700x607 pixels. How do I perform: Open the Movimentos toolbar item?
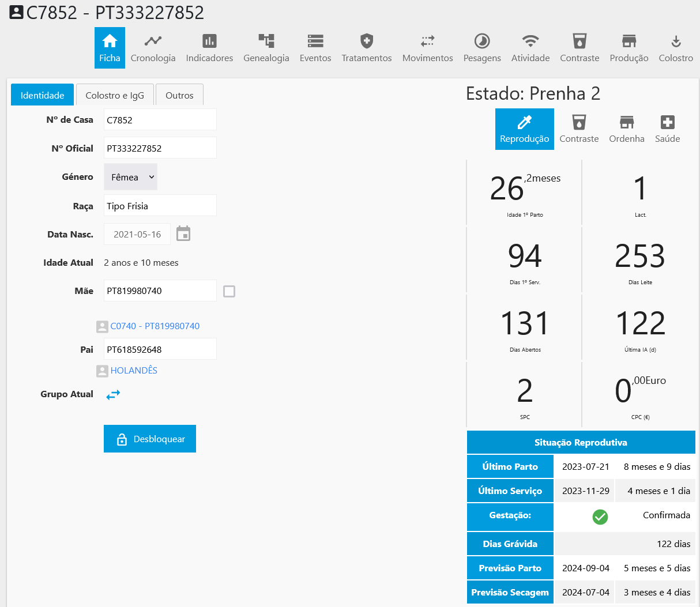coord(427,48)
